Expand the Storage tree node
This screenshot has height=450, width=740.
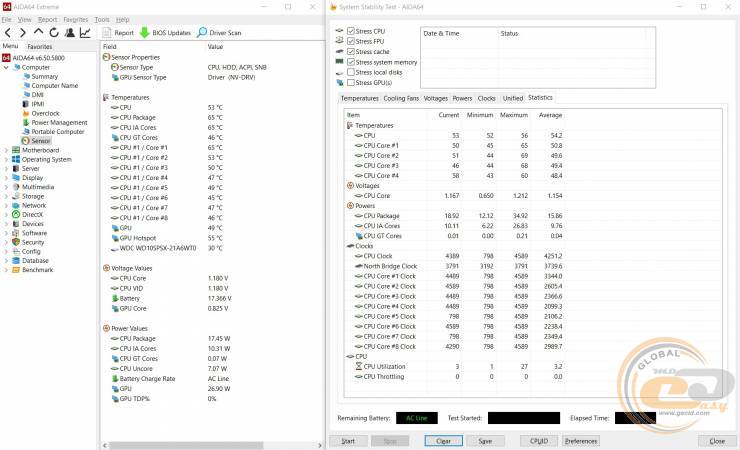point(6,196)
